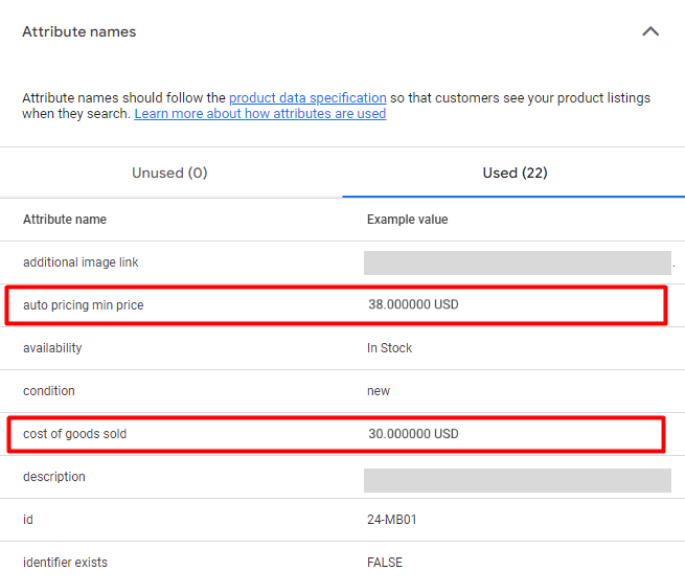Image resolution: width=685 pixels, height=583 pixels.
Task: Click the Attribute name column header
Action: click(65, 219)
